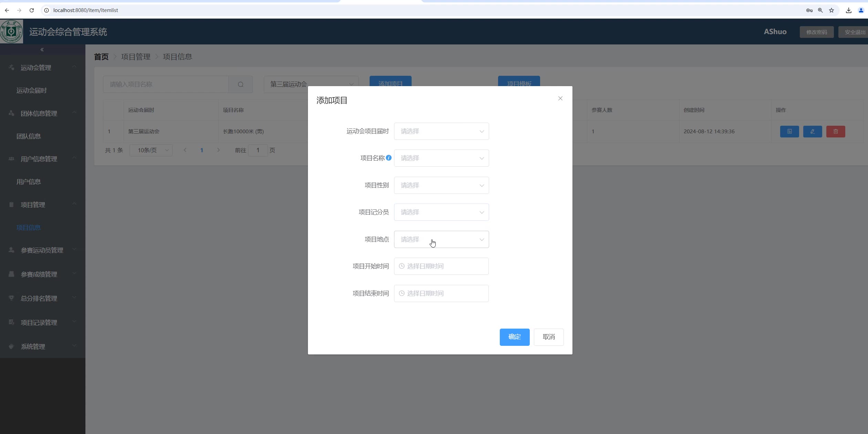This screenshot has height=434, width=868.
Task: Click the blue edit pencil icon button
Action: pyautogui.click(x=813, y=132)
